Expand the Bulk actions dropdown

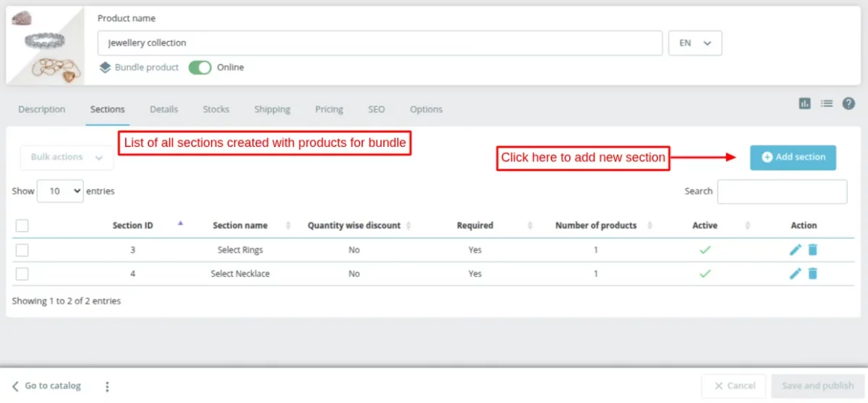[67, 157]
